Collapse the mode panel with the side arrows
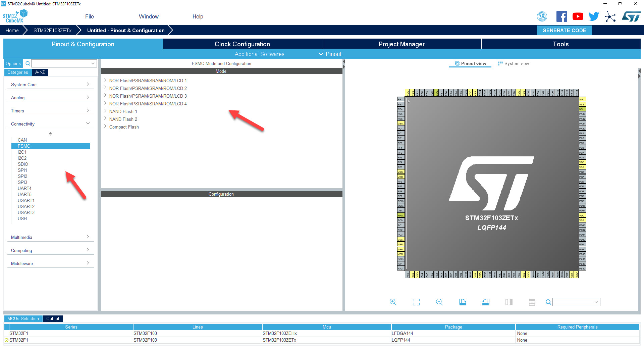Image resolution: width=644 pixels, height=349 pixels. [x=344, y=64]
